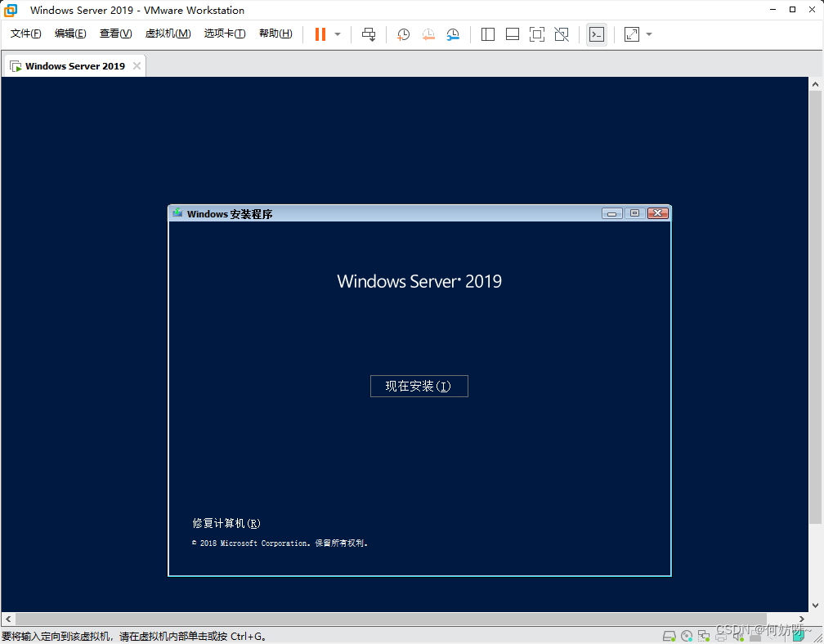
Task: Click the sound card status icon
Action: tap(738, 637)
